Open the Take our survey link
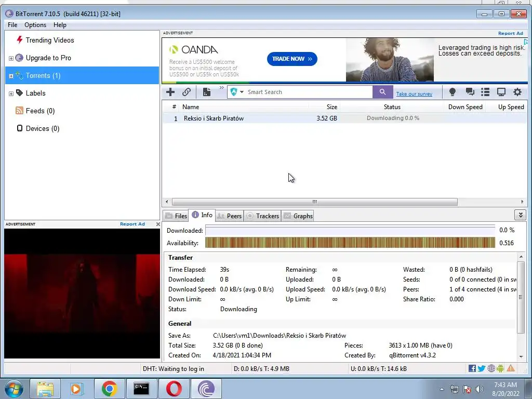532x399 pixels. 414,94
